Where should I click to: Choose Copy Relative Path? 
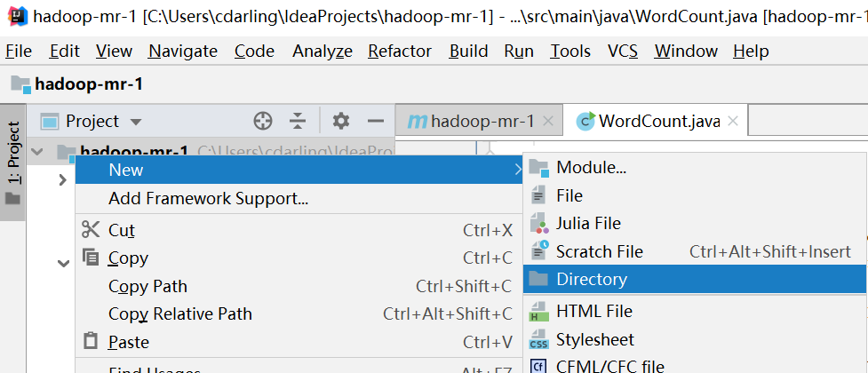299,313
